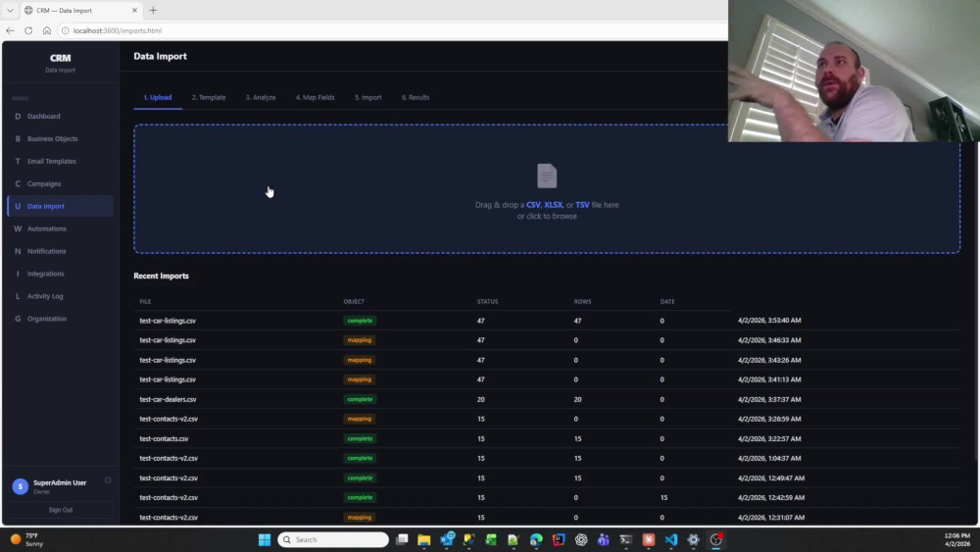Click complete badge on test-car-dealers.csv row
The width and height of the screenshot is (980, 552).
point(360,399)
